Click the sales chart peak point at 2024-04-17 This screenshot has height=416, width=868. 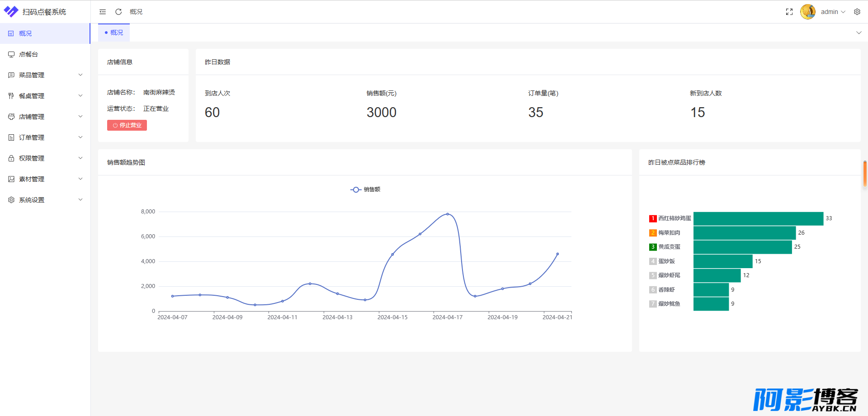tap(448, 214)
